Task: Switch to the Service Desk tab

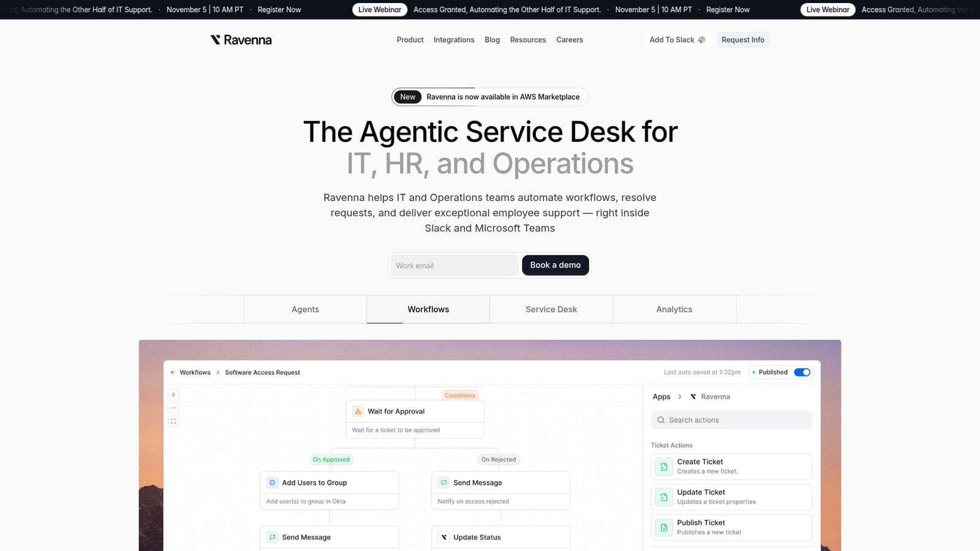Action: coord(551,309)
